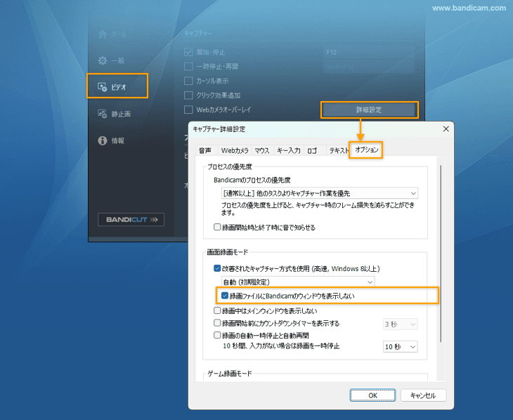The height and width of the screenshot is (420, 513).
Task: Enable 録画中はメインウィンドウを表示しない checkbox
Action: [x=217, y=310]
